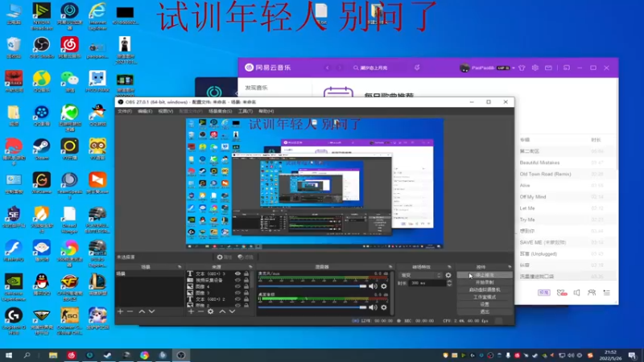The height and width of the screenshot is (362, 644).
Task: Mute the Mic/Aux speaker icon
Action: [x=373, y=286]
